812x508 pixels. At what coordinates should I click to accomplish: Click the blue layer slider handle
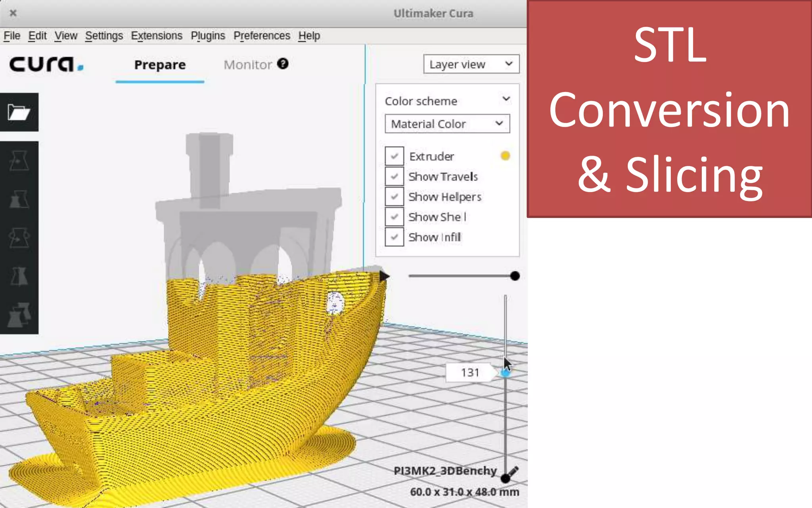505,373
